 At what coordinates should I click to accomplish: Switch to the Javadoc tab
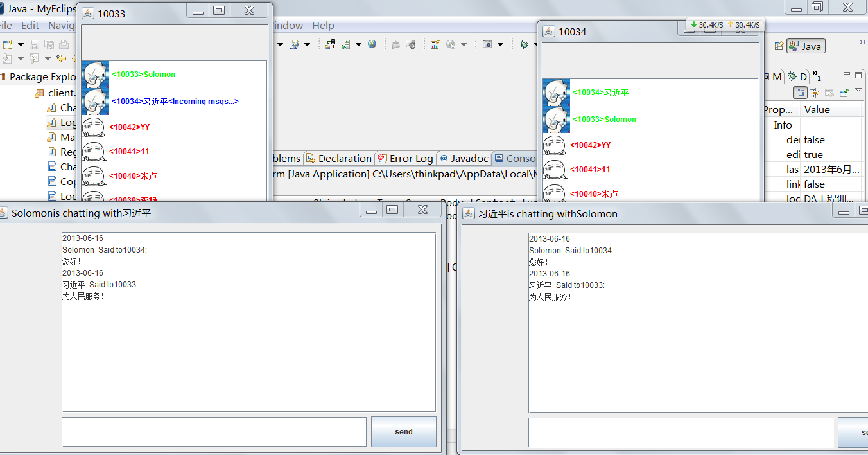[x=464, y=158]
